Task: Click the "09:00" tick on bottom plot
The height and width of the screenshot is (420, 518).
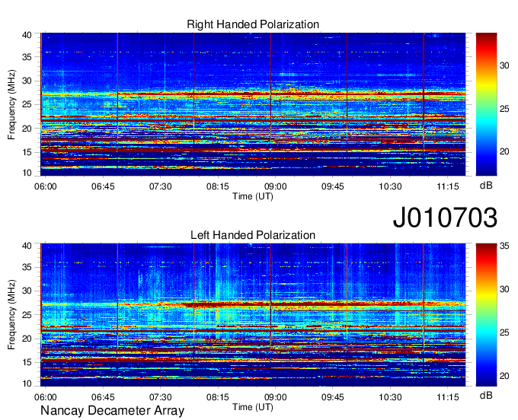Action: tap(275, 397)
